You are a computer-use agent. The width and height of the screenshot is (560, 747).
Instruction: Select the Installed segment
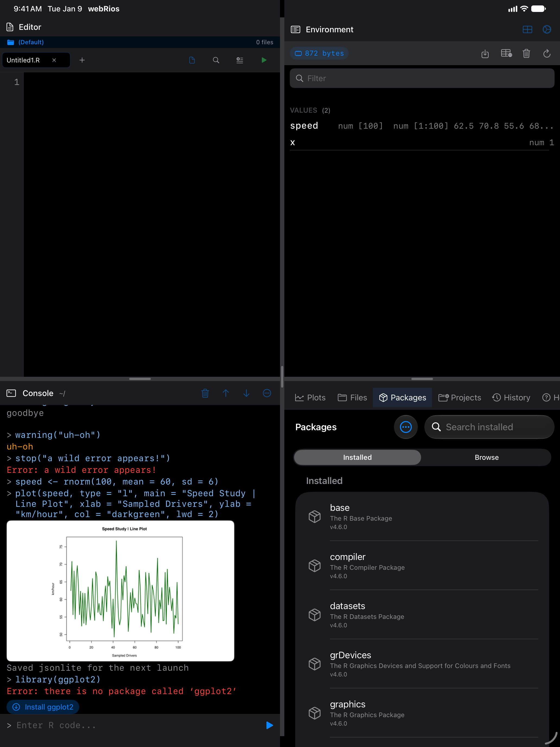click(x=358, y=457)
